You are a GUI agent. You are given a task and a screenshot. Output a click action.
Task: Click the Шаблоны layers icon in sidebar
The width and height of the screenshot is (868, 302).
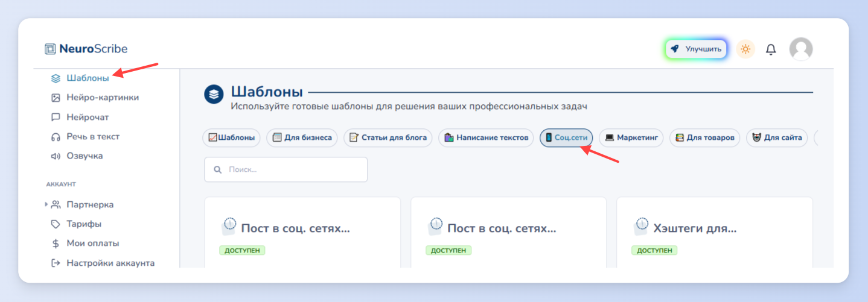pyautogui.click(x=56, y=78)
